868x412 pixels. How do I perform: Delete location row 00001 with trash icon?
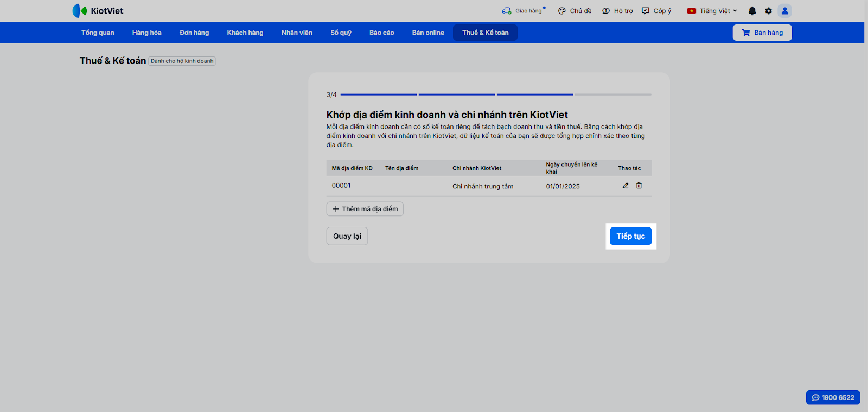(x=639, y=186)
